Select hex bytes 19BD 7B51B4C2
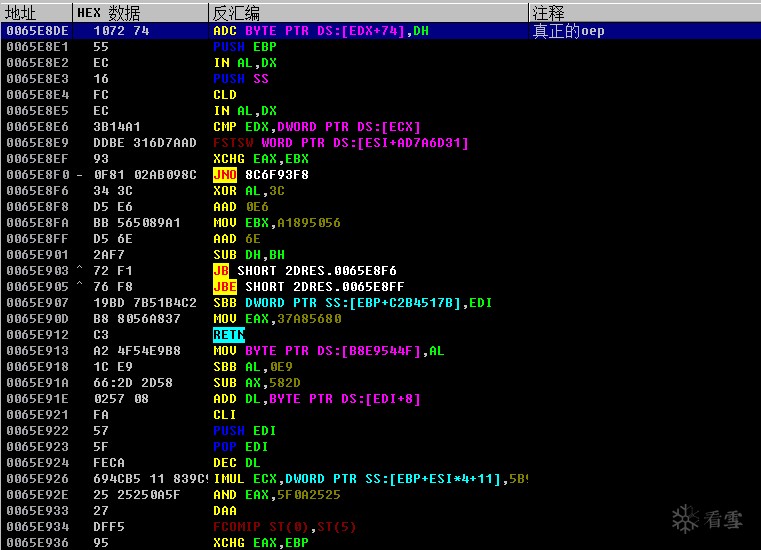 pos(145,303)
